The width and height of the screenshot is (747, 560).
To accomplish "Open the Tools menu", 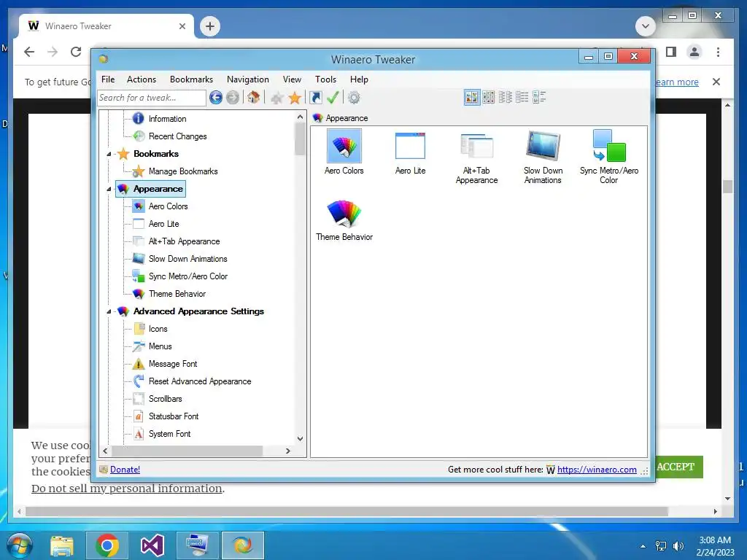I will 326,79.
